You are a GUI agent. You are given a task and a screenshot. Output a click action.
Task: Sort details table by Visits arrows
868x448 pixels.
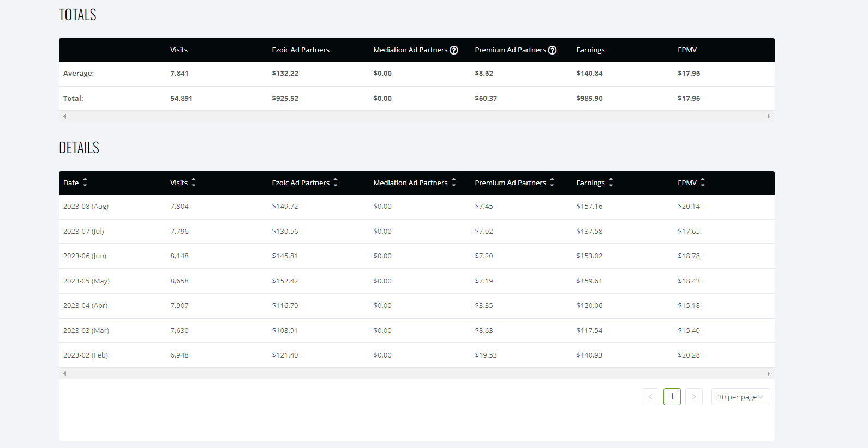pyautogui.click(x=194, y=183)
